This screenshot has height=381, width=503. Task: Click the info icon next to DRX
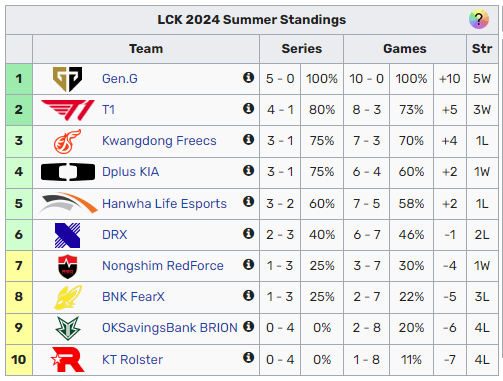[248, 233]
